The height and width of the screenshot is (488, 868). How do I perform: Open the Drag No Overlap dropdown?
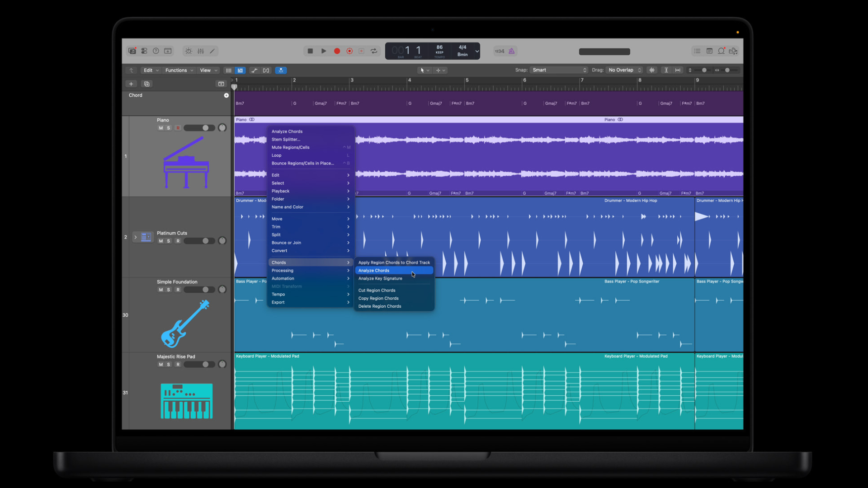pyautogui.click(x=624, y=70)
